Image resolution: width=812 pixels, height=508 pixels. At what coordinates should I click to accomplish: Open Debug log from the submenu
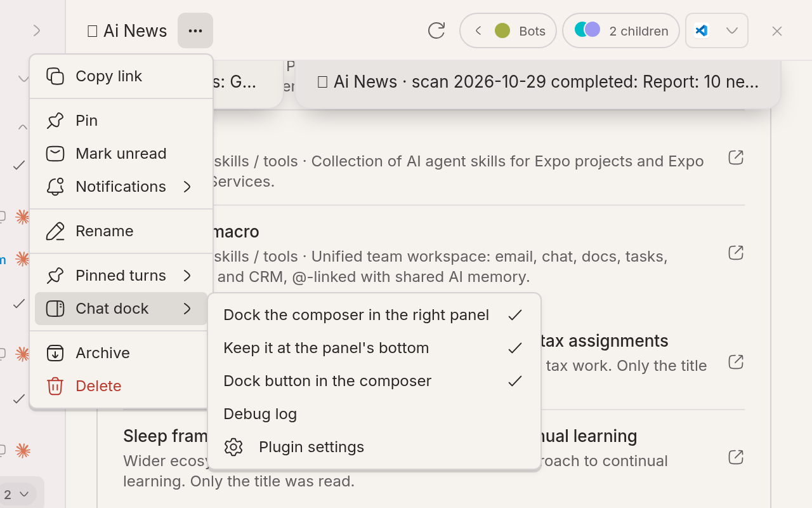tap(374, 414)
